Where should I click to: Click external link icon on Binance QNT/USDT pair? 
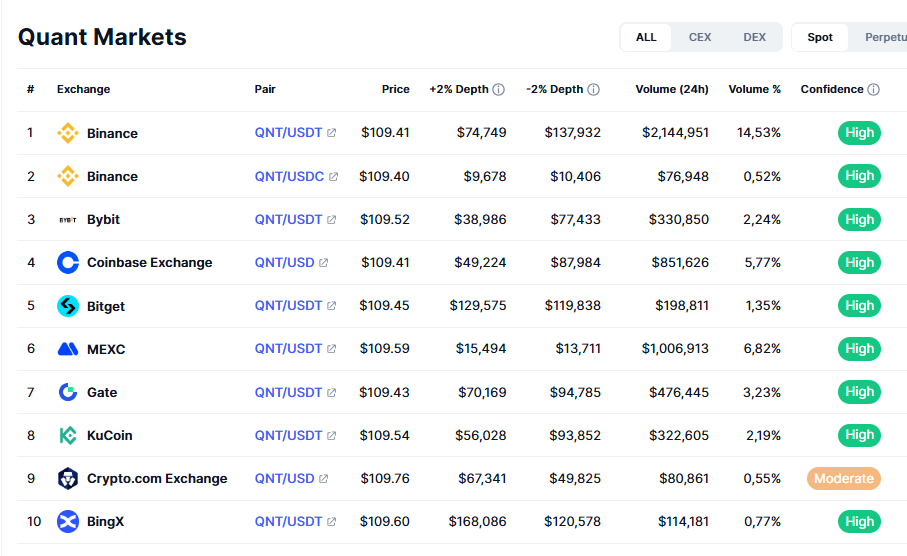tap(331, 133)
